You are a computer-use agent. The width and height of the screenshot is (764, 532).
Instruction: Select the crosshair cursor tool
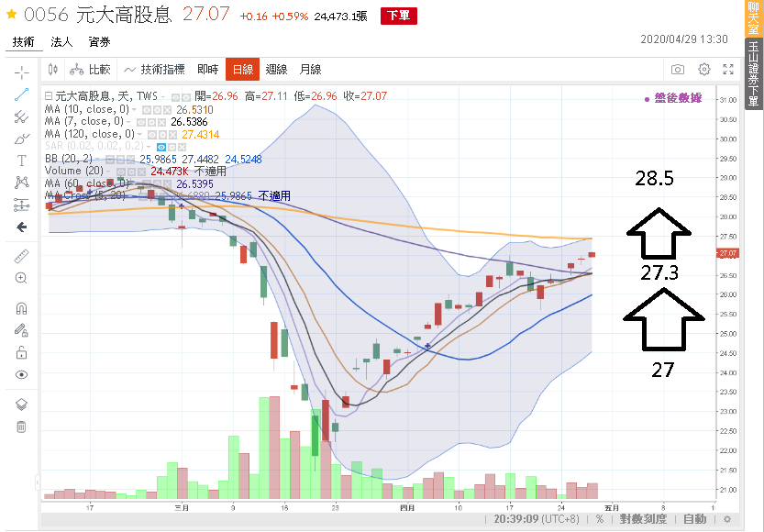click(21, 73)
